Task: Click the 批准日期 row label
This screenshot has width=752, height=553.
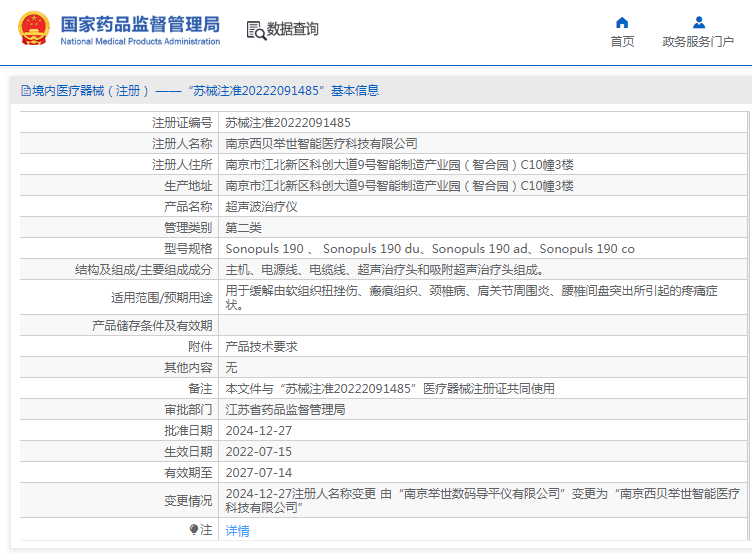Action: pyautogui.click(x=188, y=431)
